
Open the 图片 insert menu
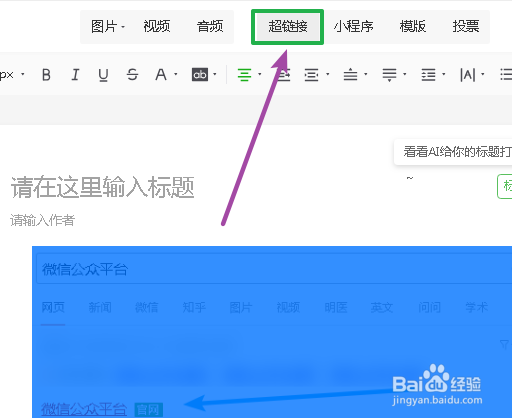[x=108, y=26]
